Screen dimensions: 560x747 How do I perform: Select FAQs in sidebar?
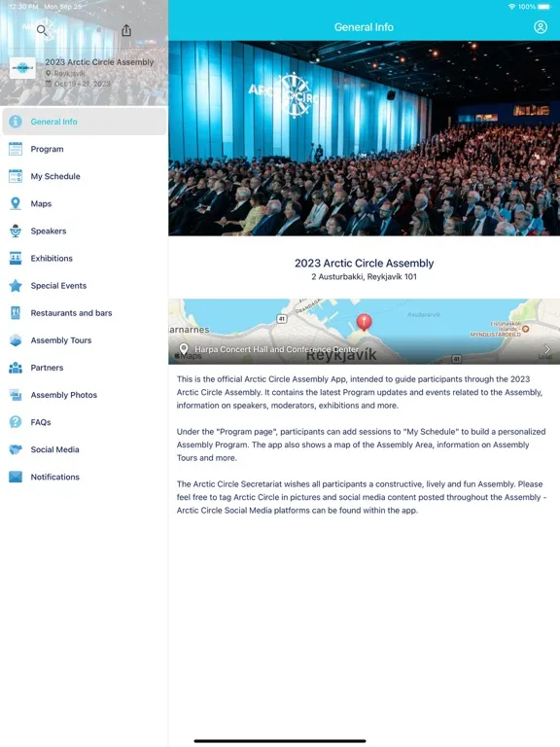point(85,422)
